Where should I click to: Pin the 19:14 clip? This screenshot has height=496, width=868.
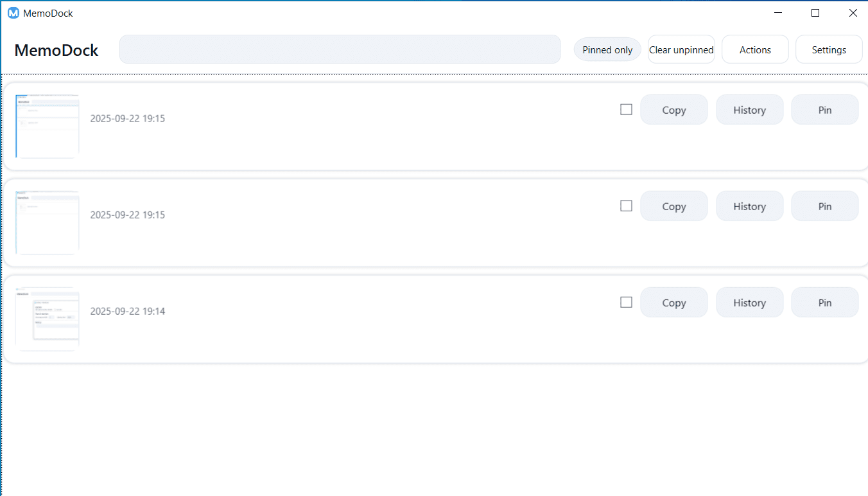pyautogui.click(x=824, y=303)
